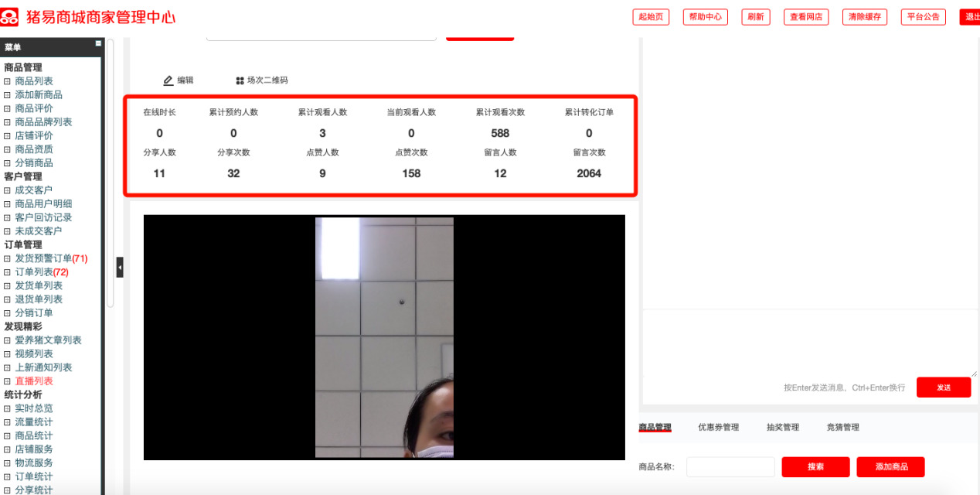980x495 pixels.
Task: Click the 添加商品 button
Action: pyautogui.click(x=890, y=467)
